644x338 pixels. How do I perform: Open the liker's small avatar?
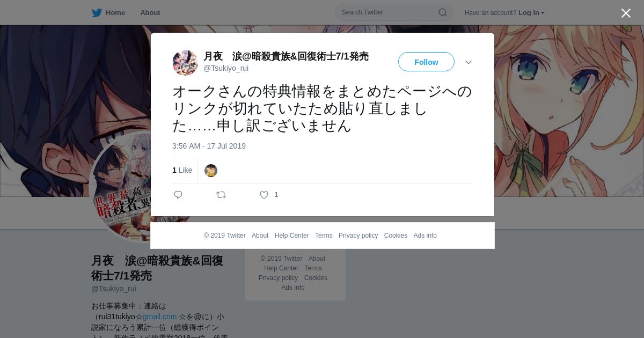pyautogui.click(x=211, y=171)
